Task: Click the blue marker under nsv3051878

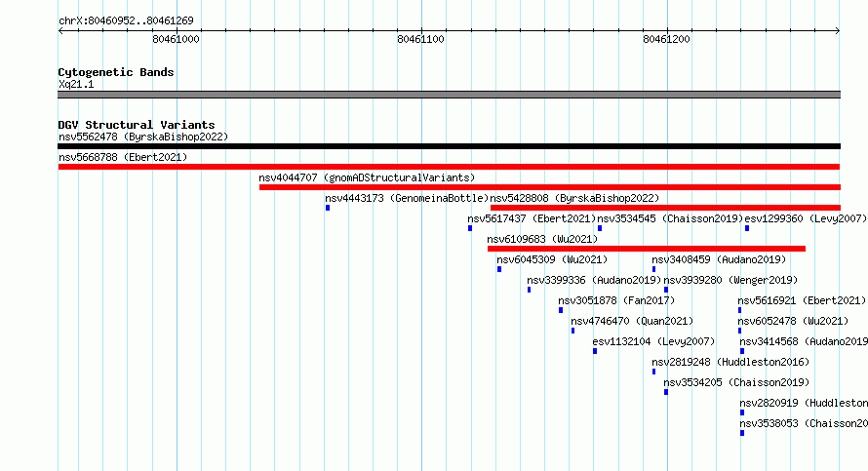Action: click(x=561, y=310)
